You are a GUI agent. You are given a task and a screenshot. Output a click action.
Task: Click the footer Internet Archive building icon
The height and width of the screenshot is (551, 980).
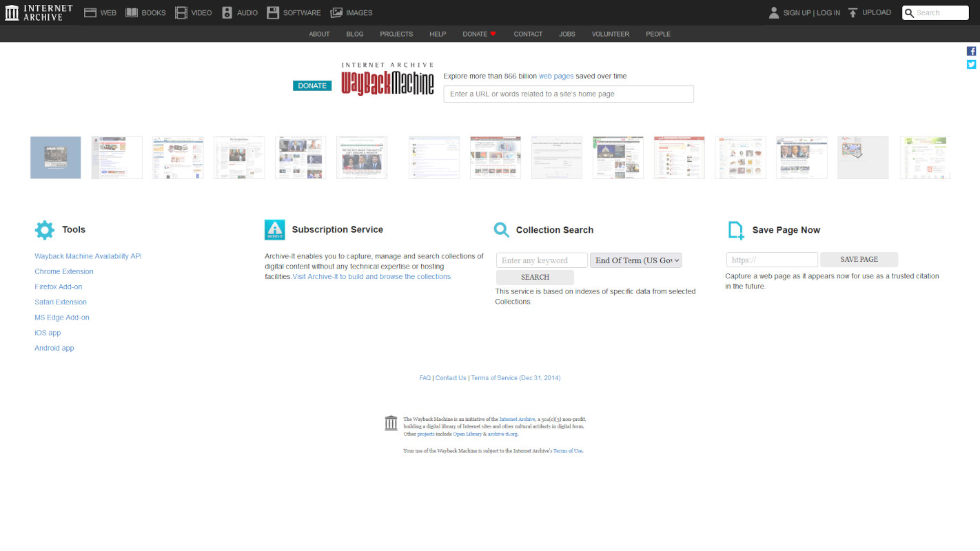pyautogui.click(x=391, y=423)
